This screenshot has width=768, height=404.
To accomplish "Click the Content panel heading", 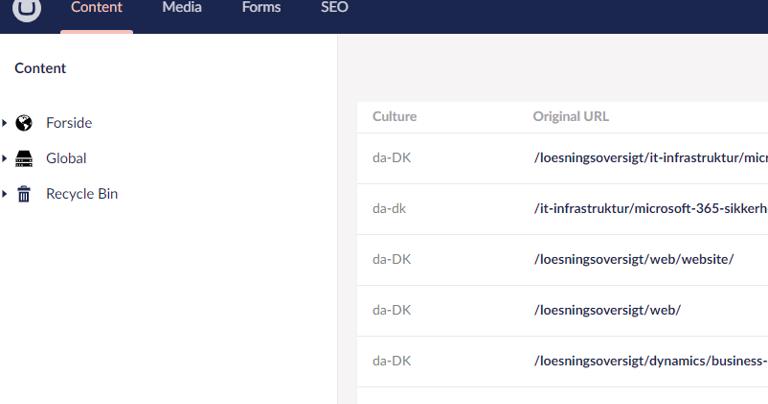I will point(40,69).
